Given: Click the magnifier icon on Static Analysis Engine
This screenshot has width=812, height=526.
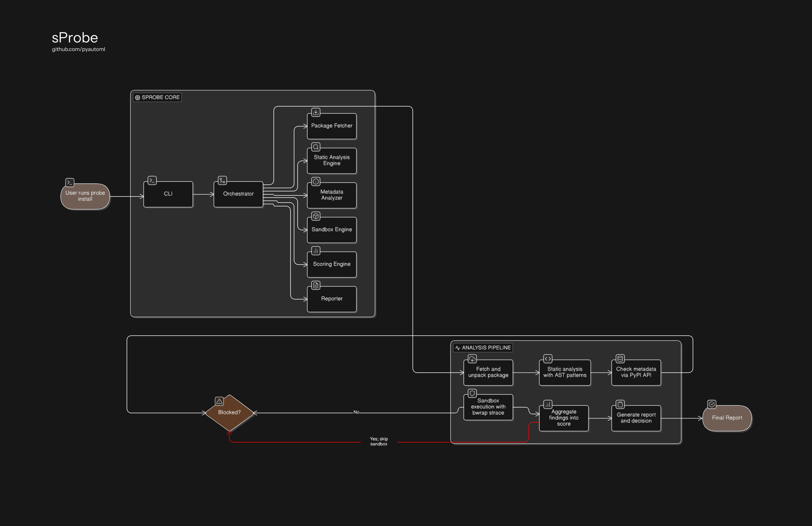Looking at the screenshot, I should coord(316,147).
